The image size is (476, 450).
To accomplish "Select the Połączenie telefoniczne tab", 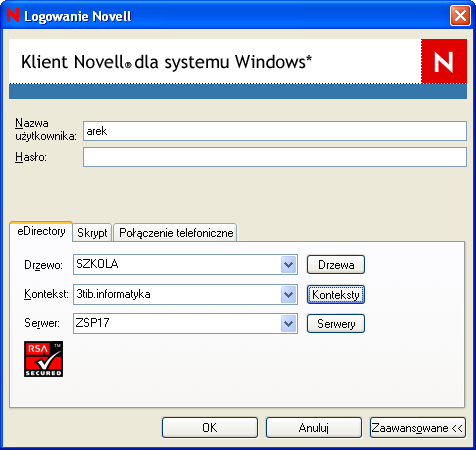I will point(176,232).
